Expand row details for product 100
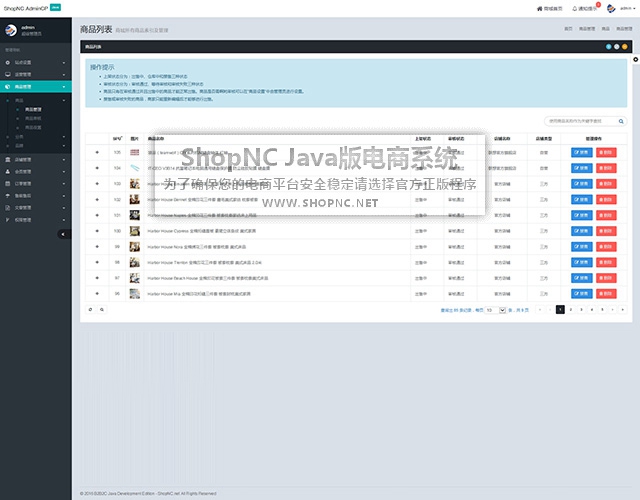 pos(97,231)
